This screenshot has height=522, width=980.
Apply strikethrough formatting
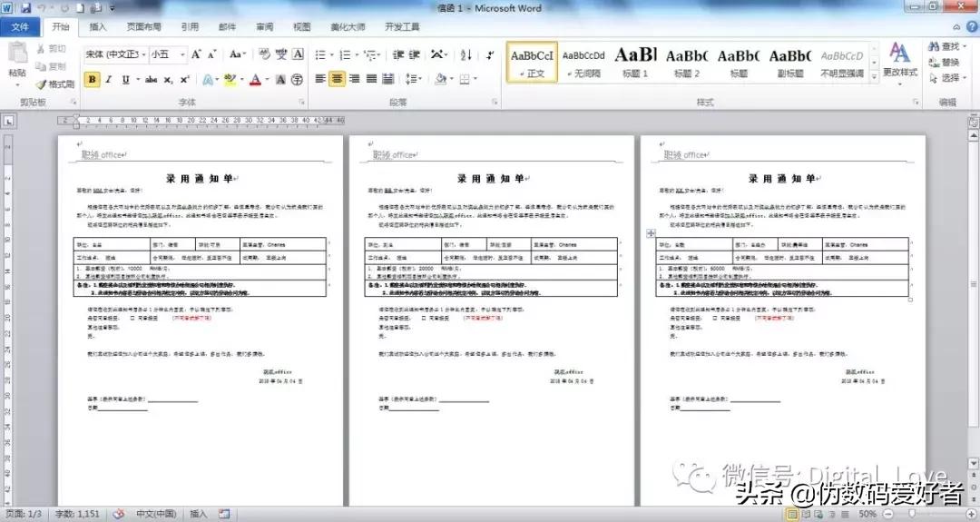point(151,79)
